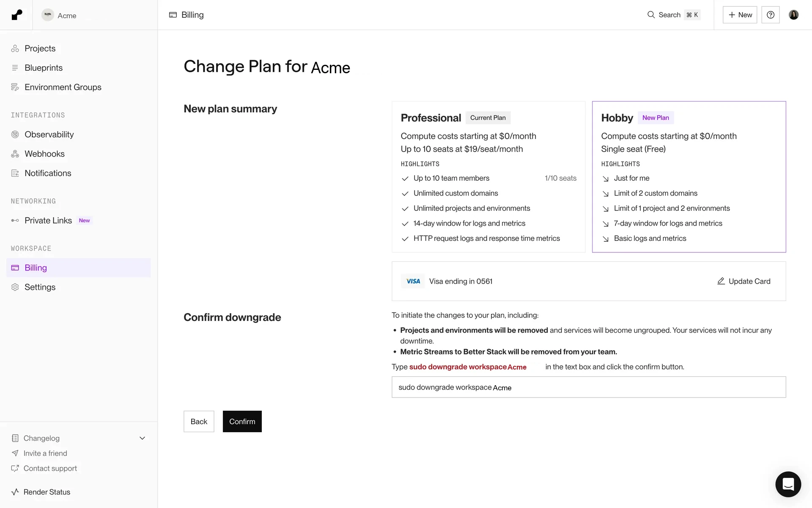Open the chat support bubble
This screenshot has width=812, height=508.
pos(788,484)
